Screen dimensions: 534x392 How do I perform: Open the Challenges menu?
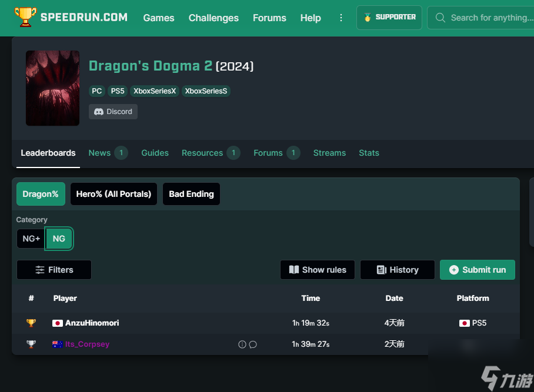pos(213,18)
